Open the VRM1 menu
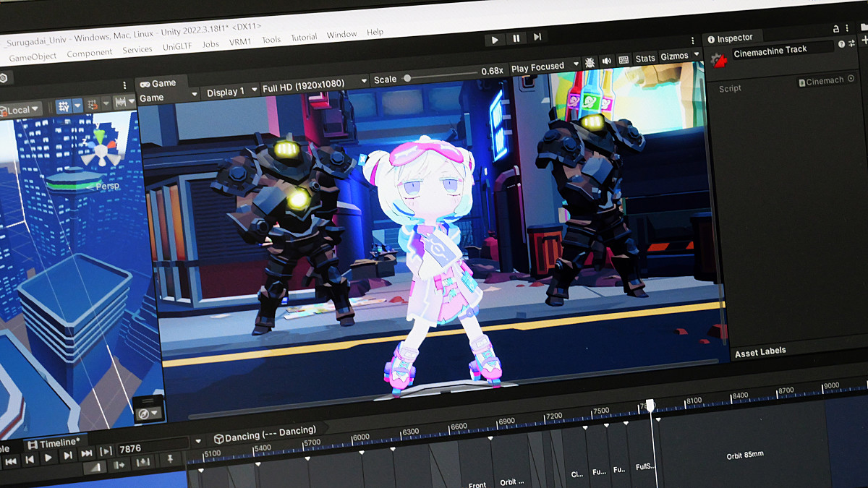This screenshot has height=488, width=868. pos(240,42)
